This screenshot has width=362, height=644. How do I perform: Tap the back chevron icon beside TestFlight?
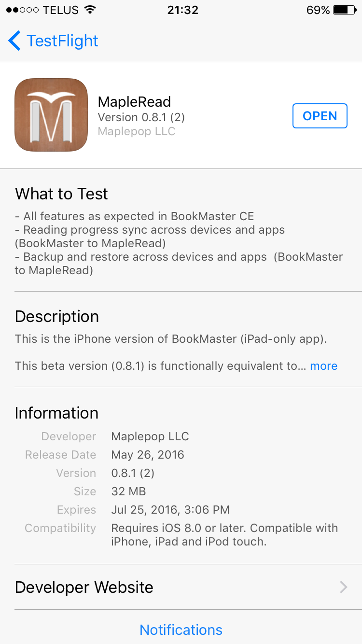[x=14, y=41]
